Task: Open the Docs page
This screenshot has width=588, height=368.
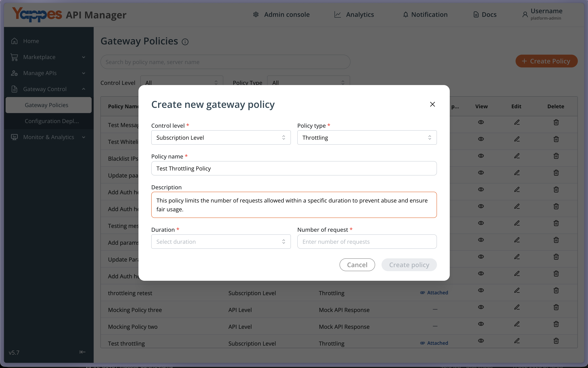Action: 485,15
